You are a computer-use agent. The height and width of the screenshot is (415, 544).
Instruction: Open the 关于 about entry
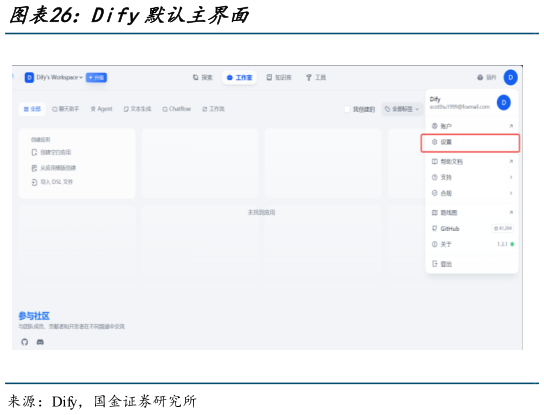click(x=472, y=244)
